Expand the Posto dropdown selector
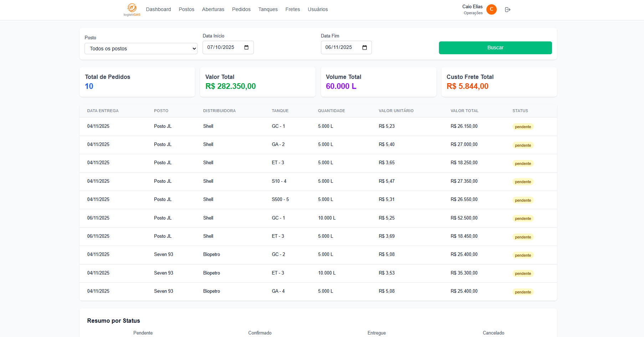 coord(141,49)
